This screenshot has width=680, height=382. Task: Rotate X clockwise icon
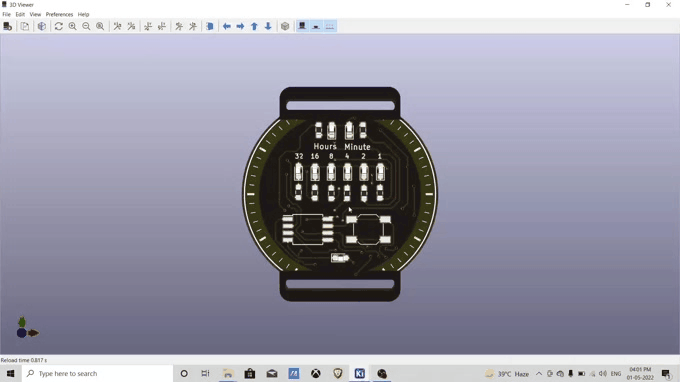click(117, 26)
